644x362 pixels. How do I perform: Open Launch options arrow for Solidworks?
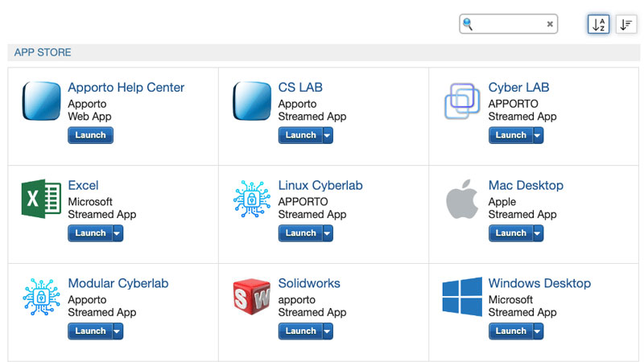click(328, 331)
